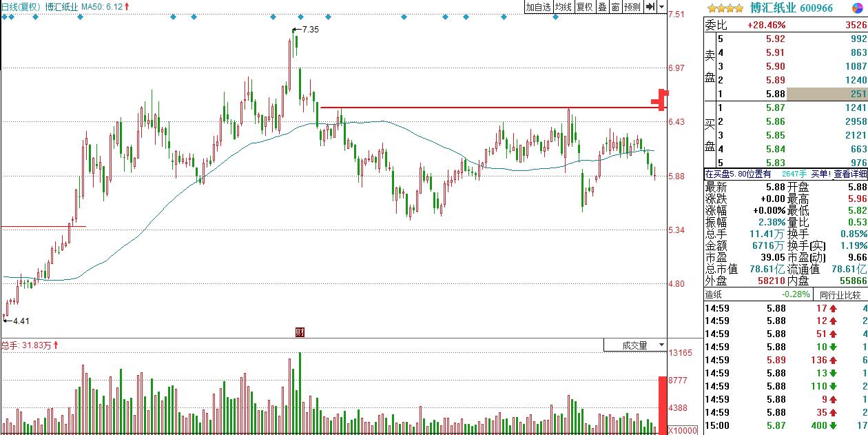Click the 金额 6716万 value

point(770,245)
